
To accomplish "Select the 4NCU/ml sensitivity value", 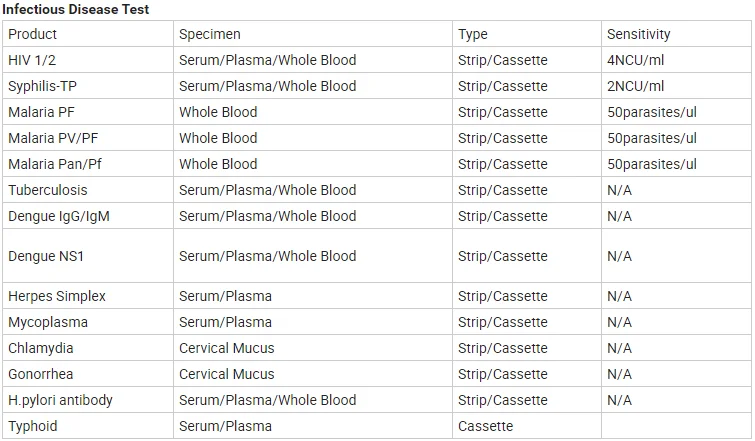I will (635, 60).
